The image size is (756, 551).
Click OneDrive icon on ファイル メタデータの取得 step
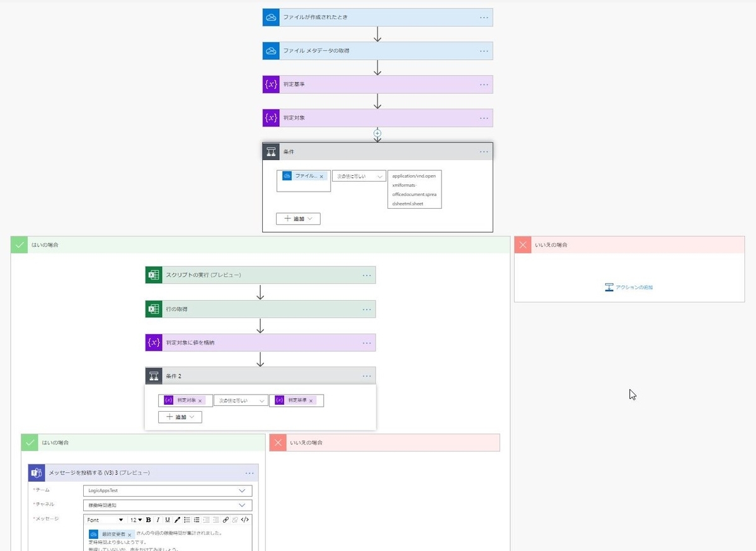[271, 51]
